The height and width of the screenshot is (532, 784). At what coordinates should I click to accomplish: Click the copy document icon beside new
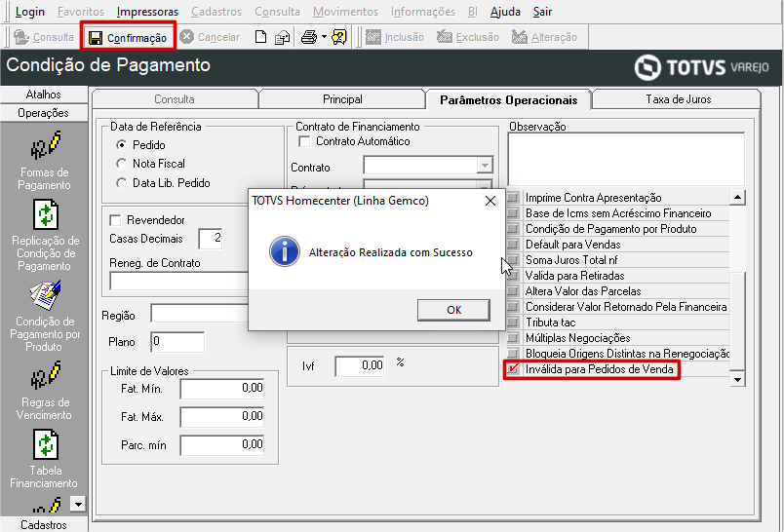coord(283,37)
